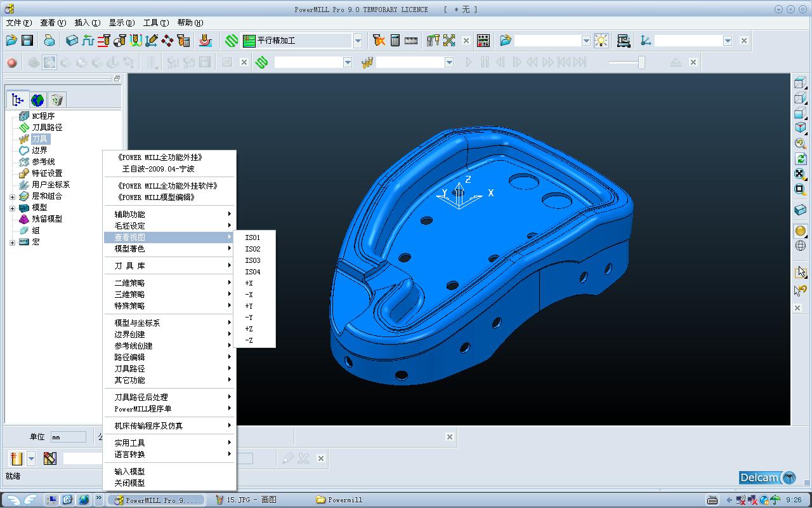Click the green-yellow crossed arrows icon
This screenshot has height=508, width=812.
click(x=450, y=41)
